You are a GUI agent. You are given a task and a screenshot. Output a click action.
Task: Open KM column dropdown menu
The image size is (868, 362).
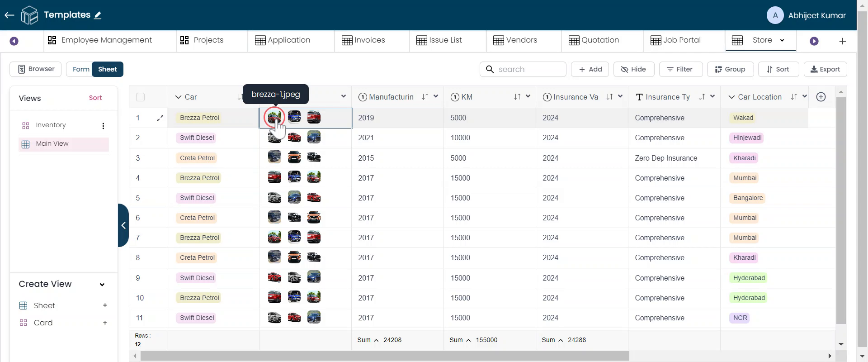528,96
